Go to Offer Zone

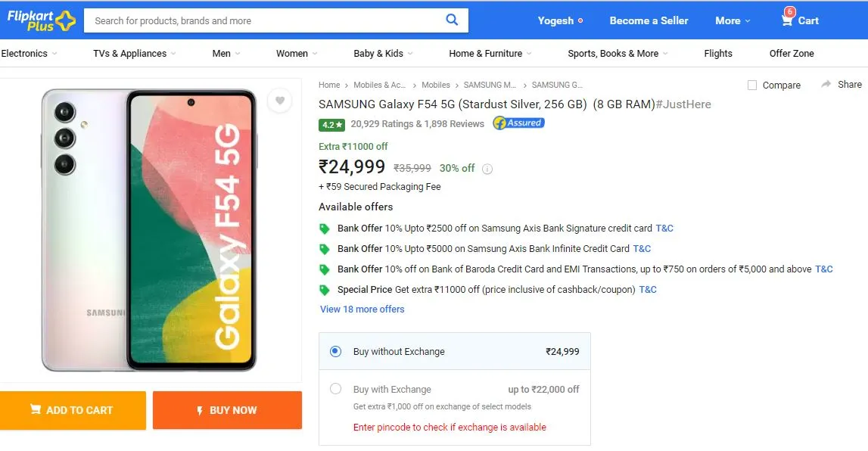click(x=792, y=54)
